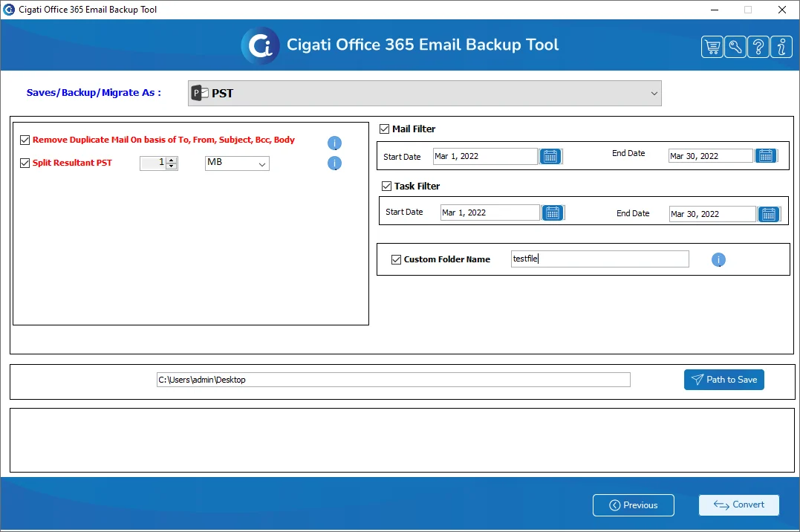
Task: Open the help question mark icon
Action: click(758, 47)
